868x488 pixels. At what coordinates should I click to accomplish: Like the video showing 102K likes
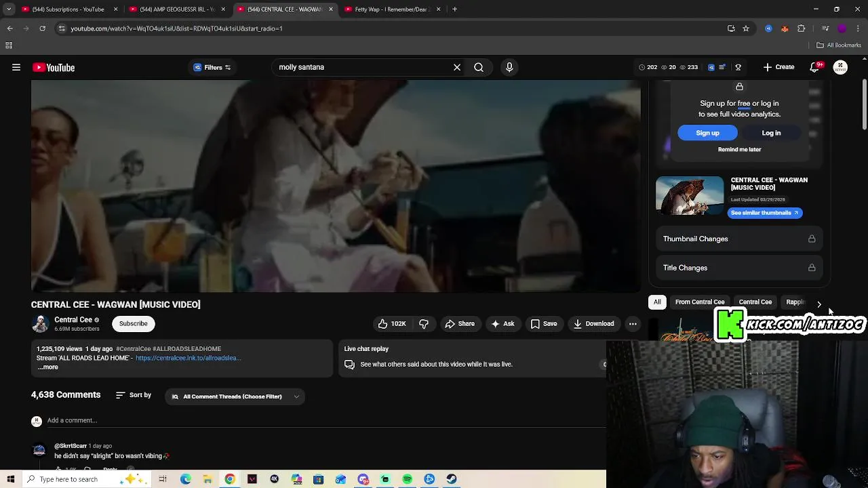(x=391, y=324)
